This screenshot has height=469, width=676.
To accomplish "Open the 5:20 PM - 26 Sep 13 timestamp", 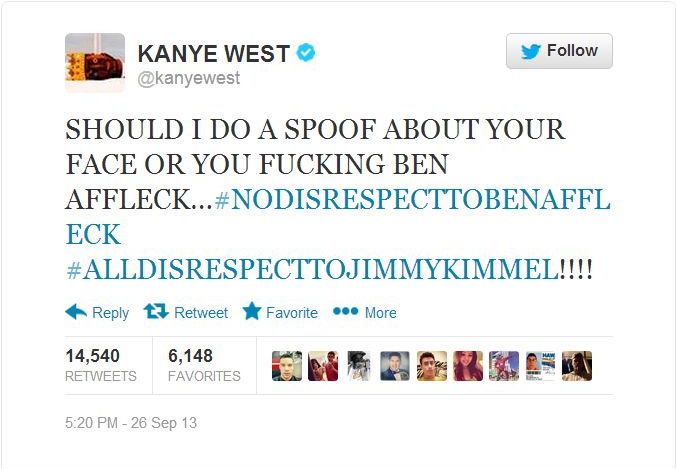I will coord(131,423).
